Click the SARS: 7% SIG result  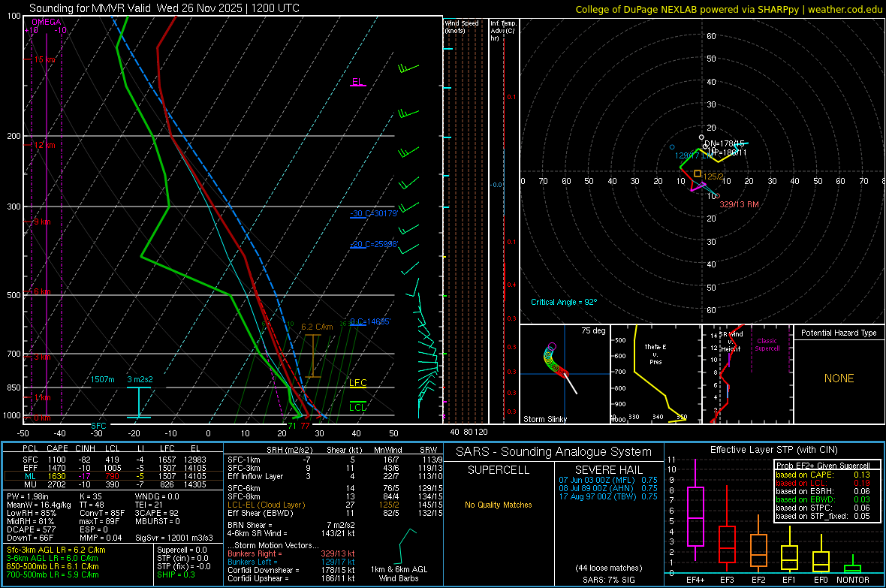click(x=608, y=580)
